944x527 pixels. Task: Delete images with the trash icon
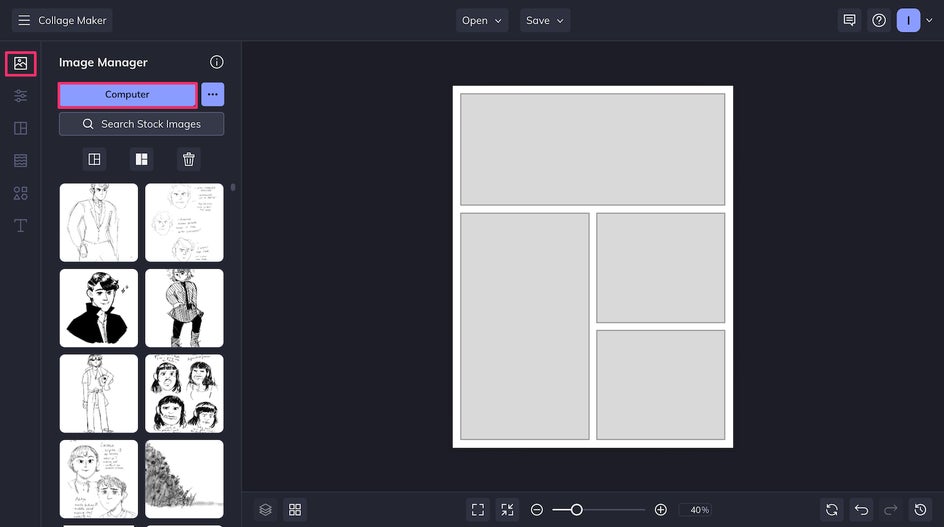(188, 159)
